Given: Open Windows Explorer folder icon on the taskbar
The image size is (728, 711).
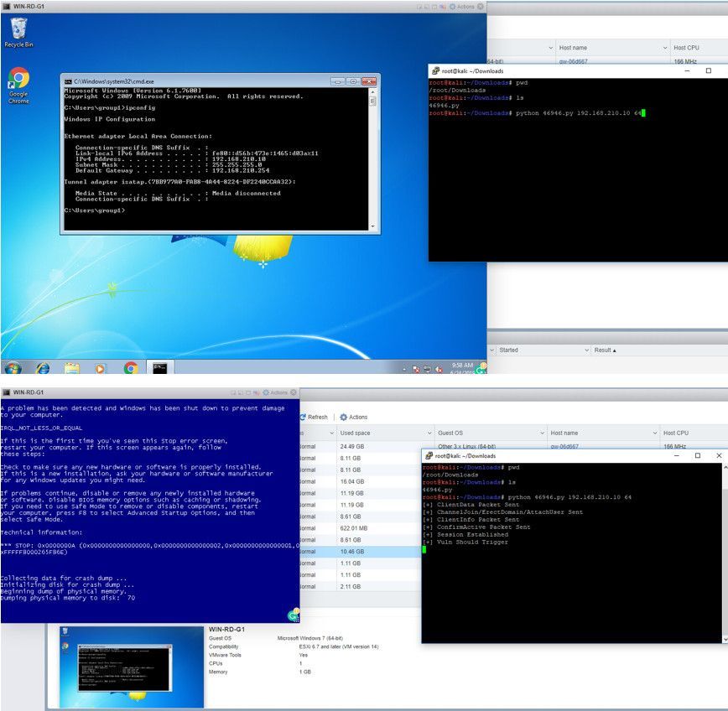Looking at the screenshot, I should 72,368.
